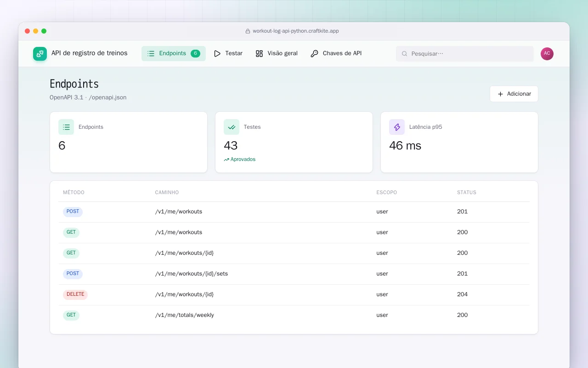Click the /openapi.json subtitle text
This screenshot has width=588, height=368.
107,98
